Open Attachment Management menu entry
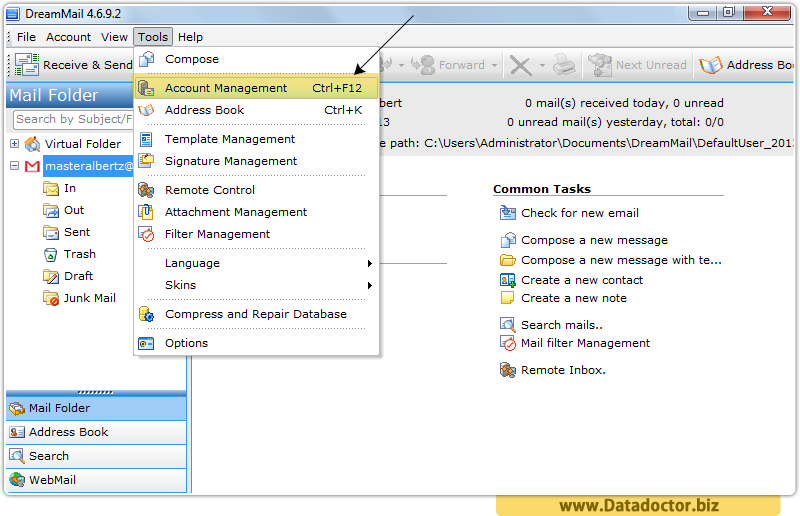This screenshot has width=800, height=516. [257, 212]
